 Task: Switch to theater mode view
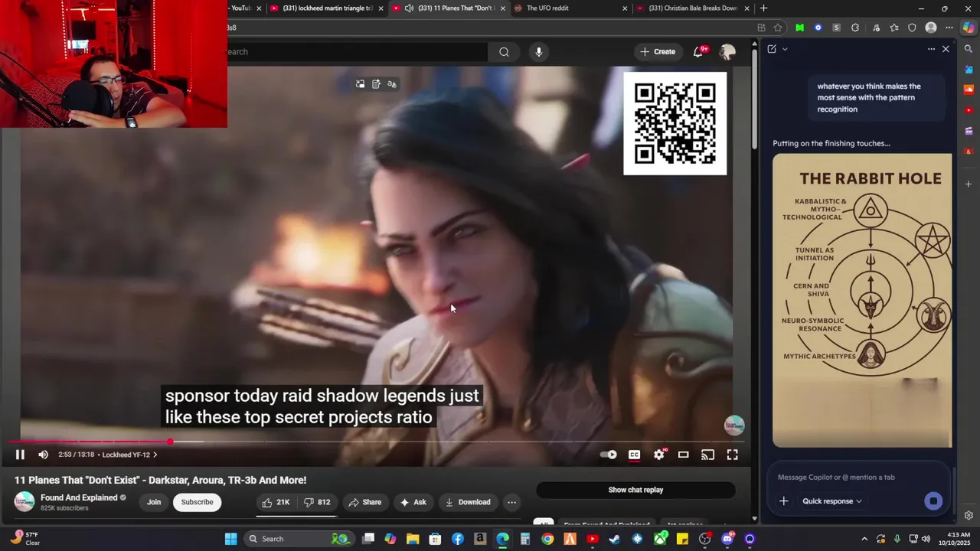(684, 455)
